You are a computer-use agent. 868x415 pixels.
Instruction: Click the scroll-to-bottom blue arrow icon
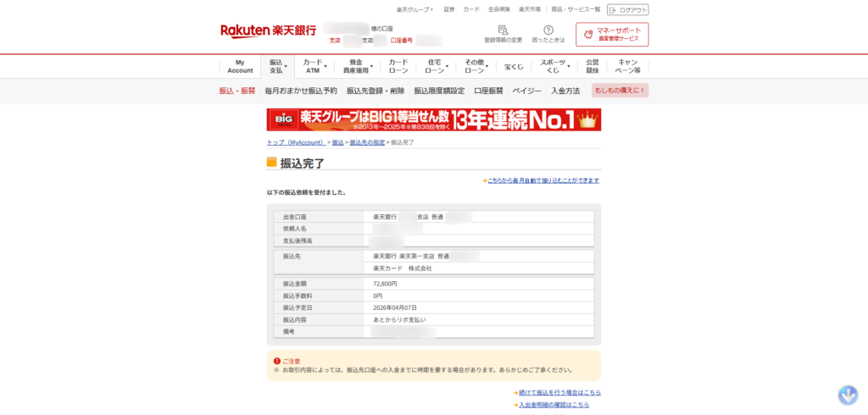coord(848,395)
